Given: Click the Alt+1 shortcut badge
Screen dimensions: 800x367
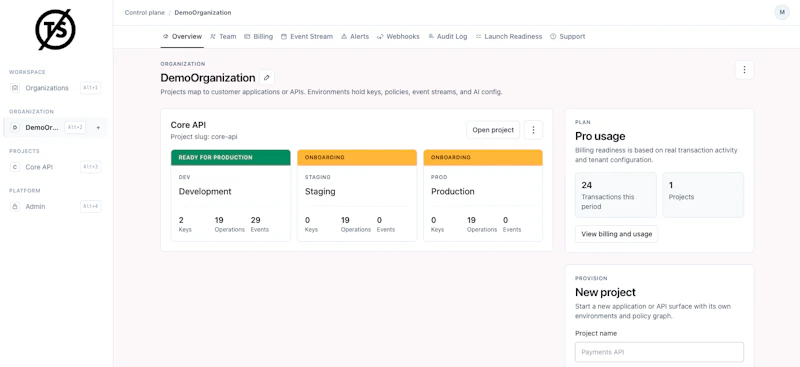Looking at the screenshot, I should 90,88.
